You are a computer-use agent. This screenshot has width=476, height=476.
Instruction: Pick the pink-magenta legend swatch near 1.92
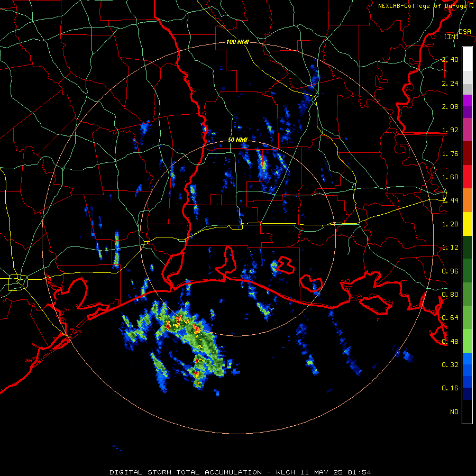[x=467, y=130]
